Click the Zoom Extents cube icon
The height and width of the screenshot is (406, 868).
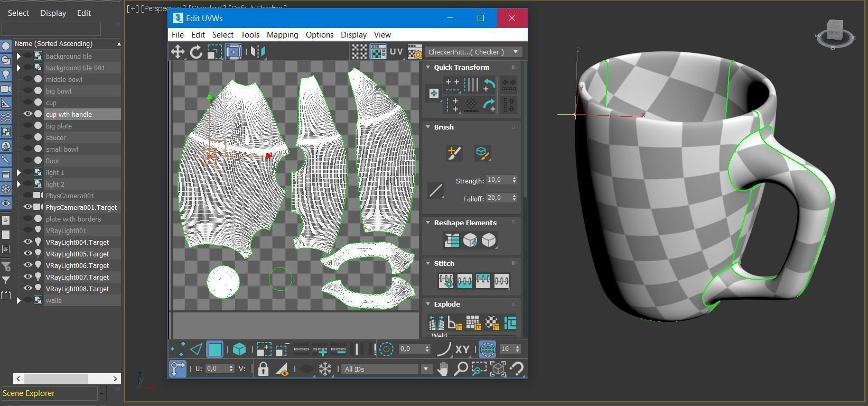point(498,369)
